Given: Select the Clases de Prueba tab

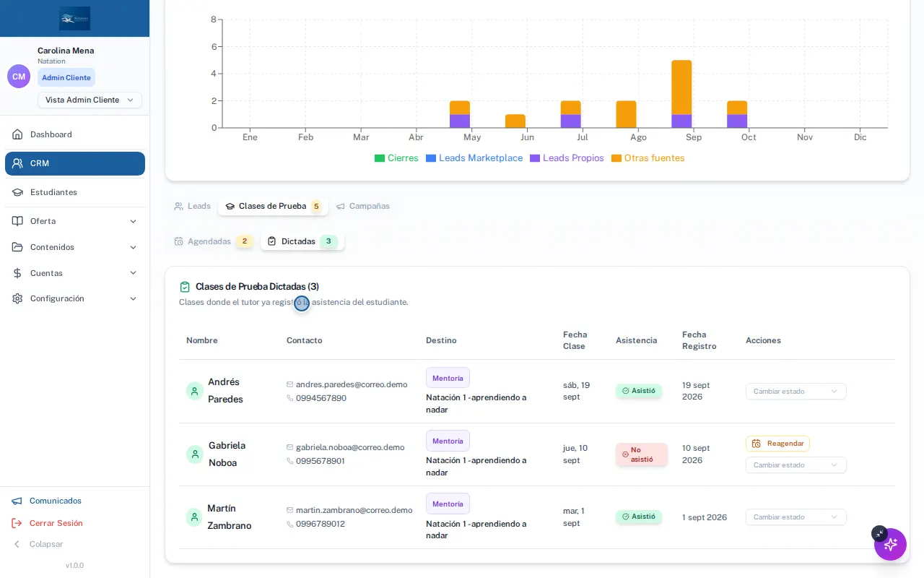Looking at the screenshot, I should pyautogui.click(x=273, y=206).
